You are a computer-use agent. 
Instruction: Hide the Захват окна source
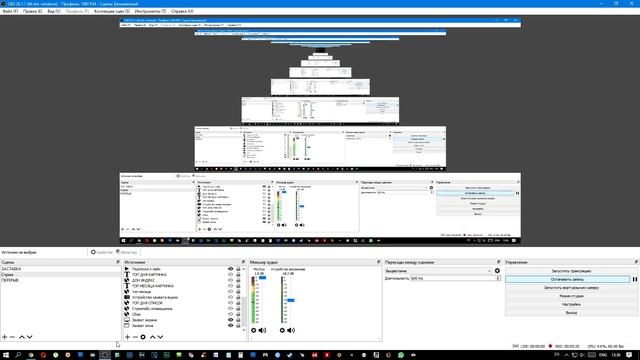[231, 326]
